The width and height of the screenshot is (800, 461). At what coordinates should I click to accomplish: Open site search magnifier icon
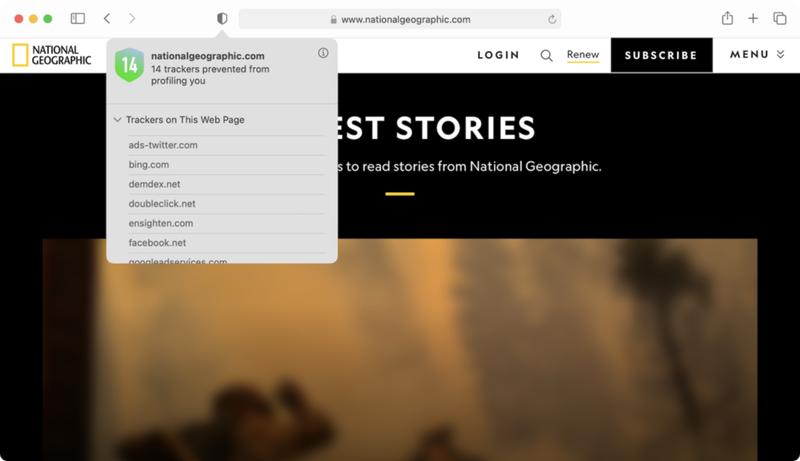(546, 55)
